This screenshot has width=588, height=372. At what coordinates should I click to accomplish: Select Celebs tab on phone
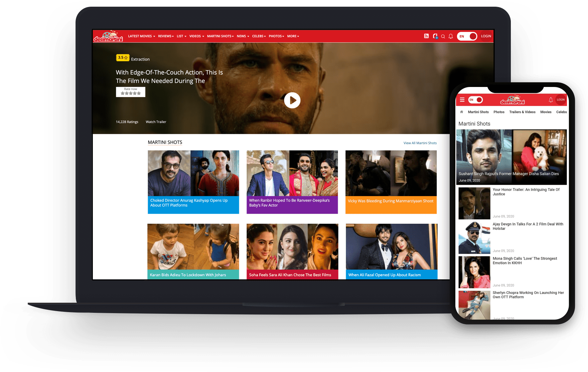coord(561,112)
